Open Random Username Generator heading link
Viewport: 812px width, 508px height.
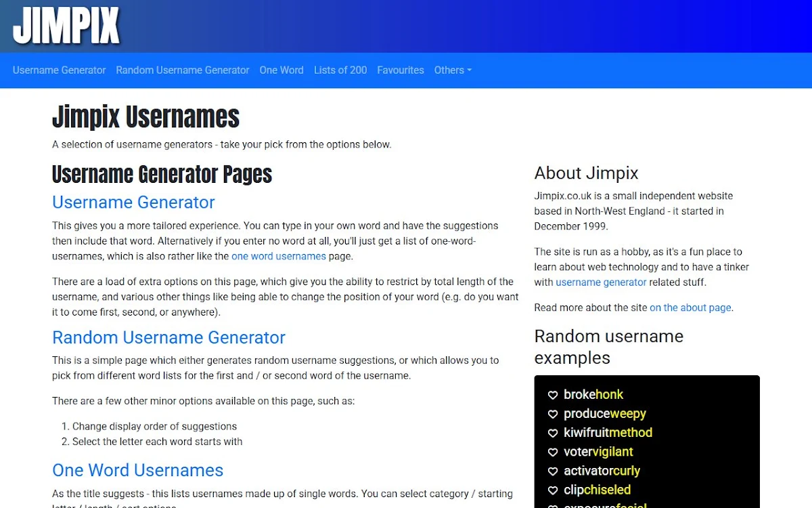(168, 337)
